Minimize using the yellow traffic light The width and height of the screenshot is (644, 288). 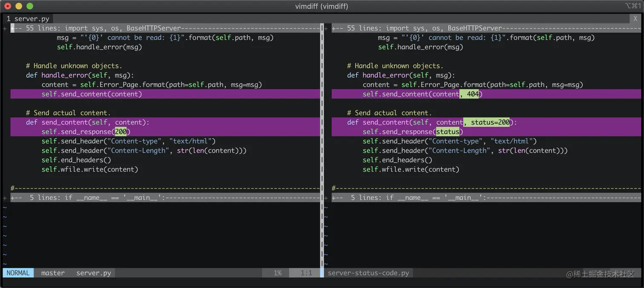(x=18, y=6)
